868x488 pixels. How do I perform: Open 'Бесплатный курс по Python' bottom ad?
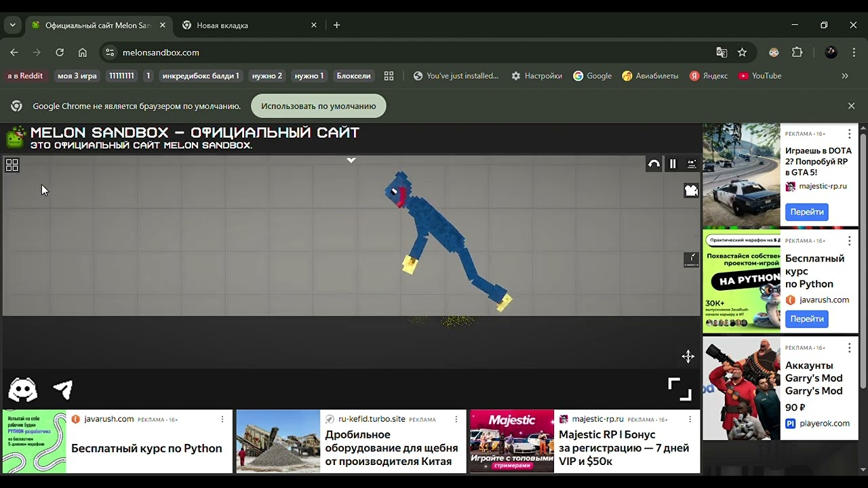146,448
